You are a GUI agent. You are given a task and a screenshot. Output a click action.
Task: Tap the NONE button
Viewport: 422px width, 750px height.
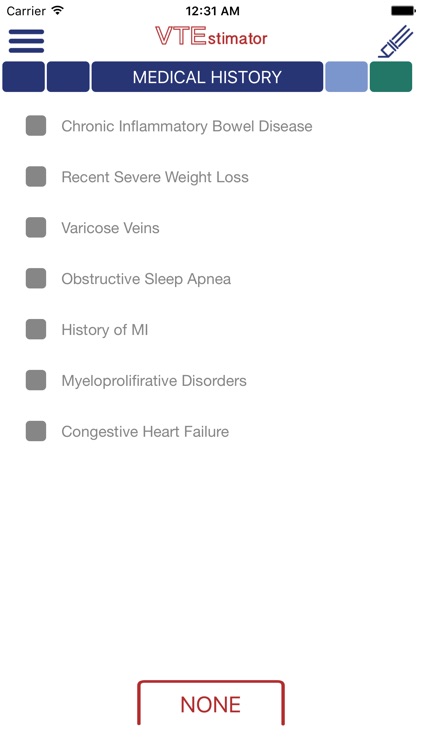coord(211,704)
